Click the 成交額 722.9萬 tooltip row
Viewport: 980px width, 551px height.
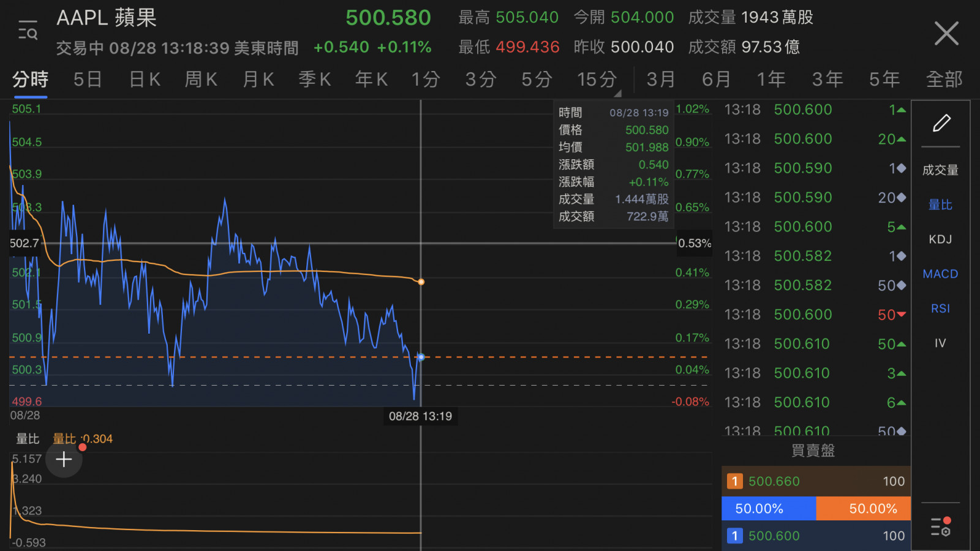[x=614, y=217]
